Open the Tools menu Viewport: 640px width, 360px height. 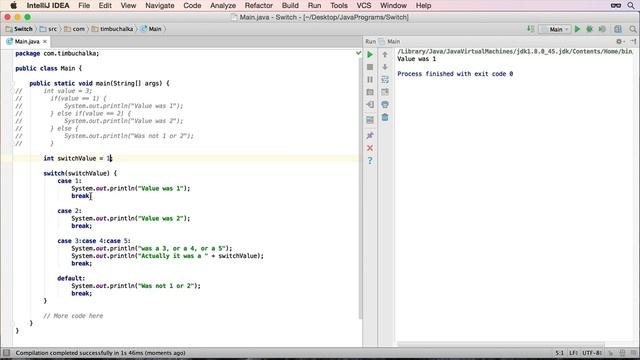pos(339,6)
